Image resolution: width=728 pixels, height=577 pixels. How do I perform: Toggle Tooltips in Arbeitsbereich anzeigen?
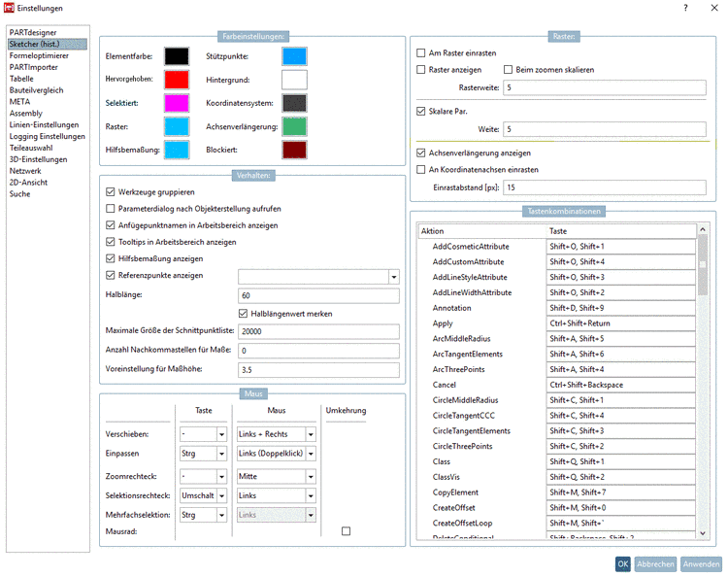click(x=110, y=242)
